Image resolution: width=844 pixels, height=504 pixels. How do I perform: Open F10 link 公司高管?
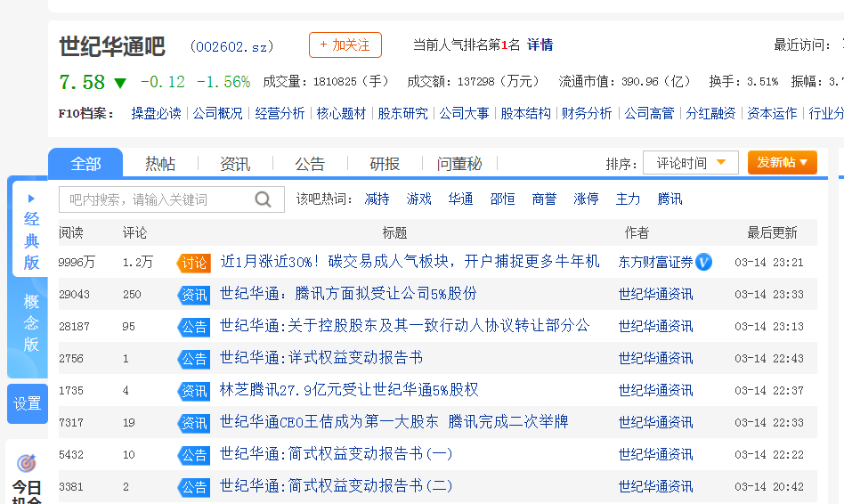tap(649, 114)
